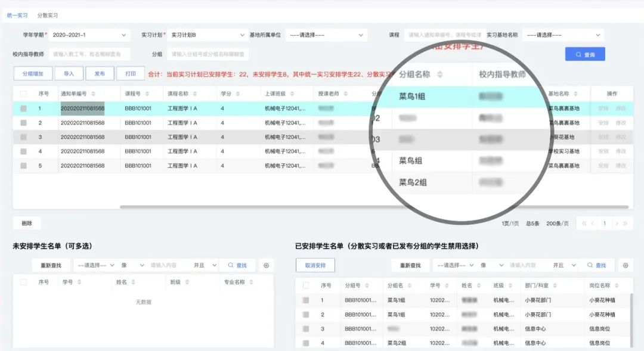
Task: Sort assigned student list by 姓名
Action: (x=478, y=285)
